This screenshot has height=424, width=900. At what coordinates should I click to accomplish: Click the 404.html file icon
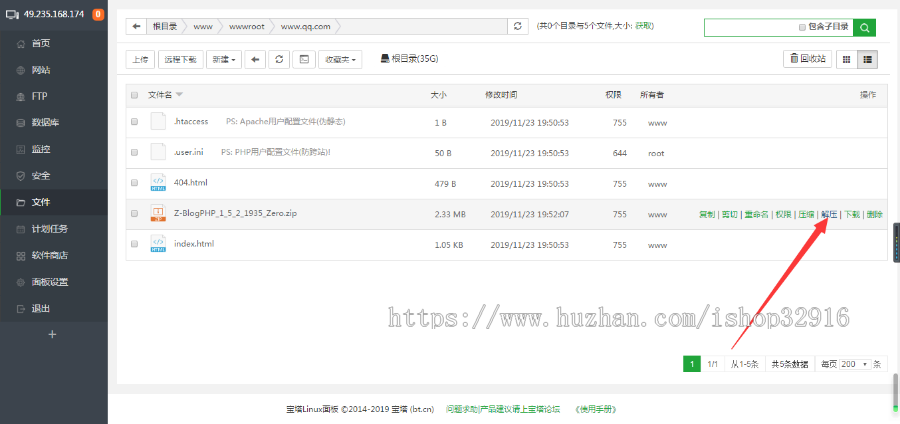[x=157, y=183]
